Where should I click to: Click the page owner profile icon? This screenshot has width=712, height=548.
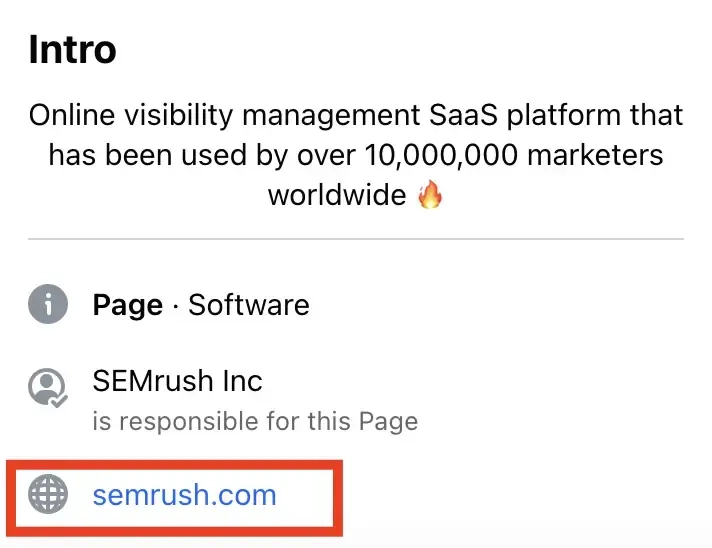point(47,387)
